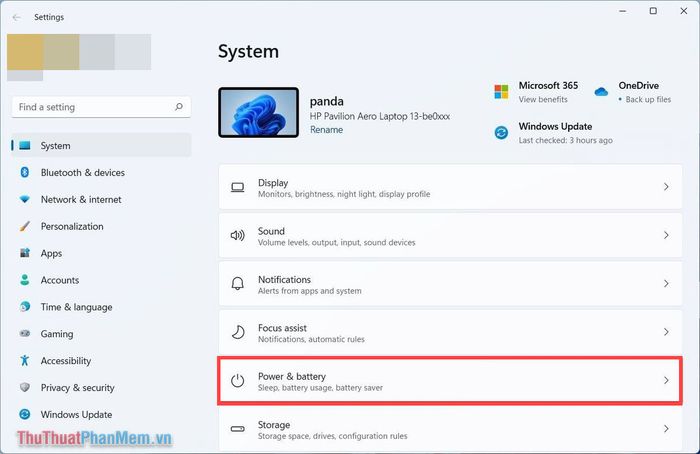
Task: Click inside the Find a setting field
Action: pyautogui.click(x=90, y=107)
